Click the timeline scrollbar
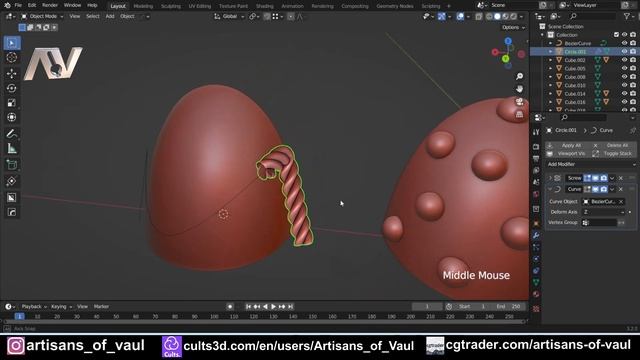The width and height of the screenshot is (640, 360). (x=264, y=322)
